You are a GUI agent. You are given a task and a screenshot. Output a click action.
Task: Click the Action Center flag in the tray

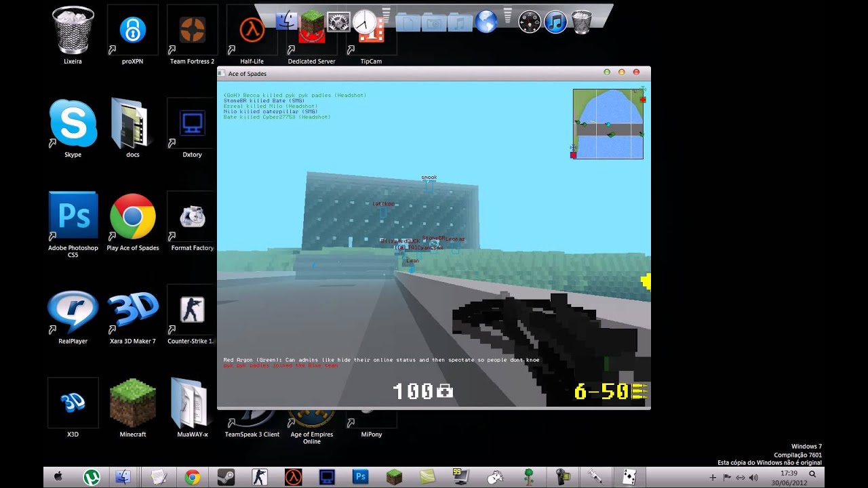coord(728,477)
